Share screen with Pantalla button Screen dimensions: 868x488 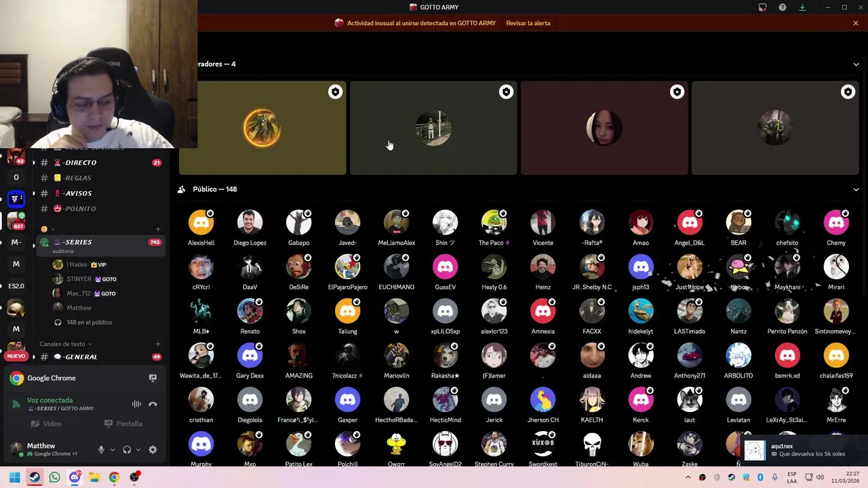pyautogui.click(x=123, y=424)
